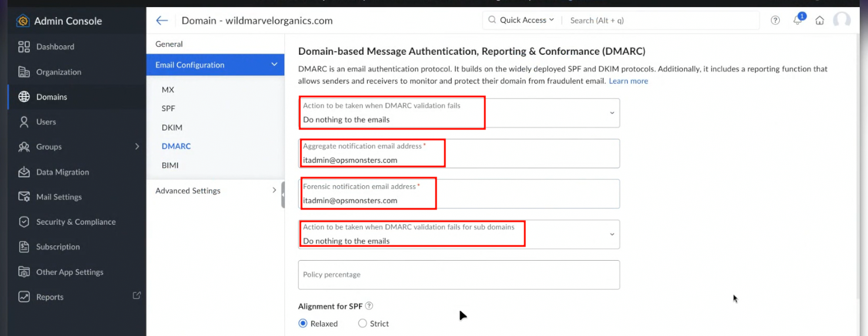Open the help question mark icon

pos(775,21)
